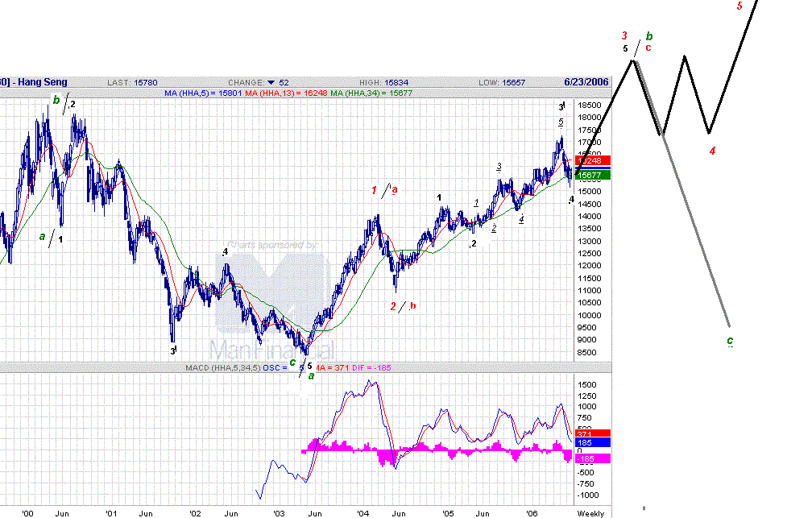Click the -750 MACD axis label
Screen dimensions: 812x518
[x=586, y=484]
